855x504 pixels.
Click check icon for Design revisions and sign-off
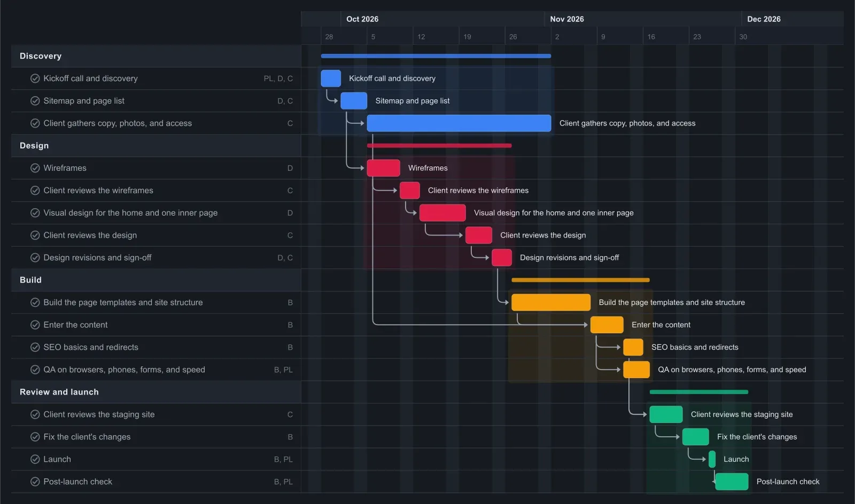coord(35,258)
